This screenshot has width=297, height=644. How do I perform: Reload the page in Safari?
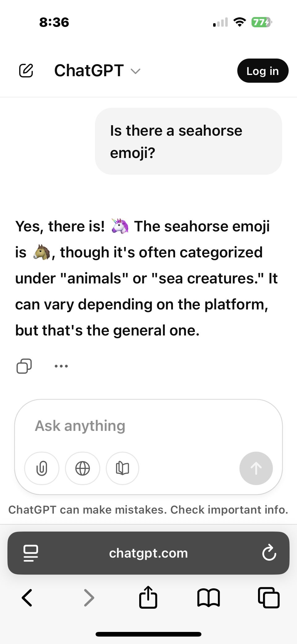269,553
